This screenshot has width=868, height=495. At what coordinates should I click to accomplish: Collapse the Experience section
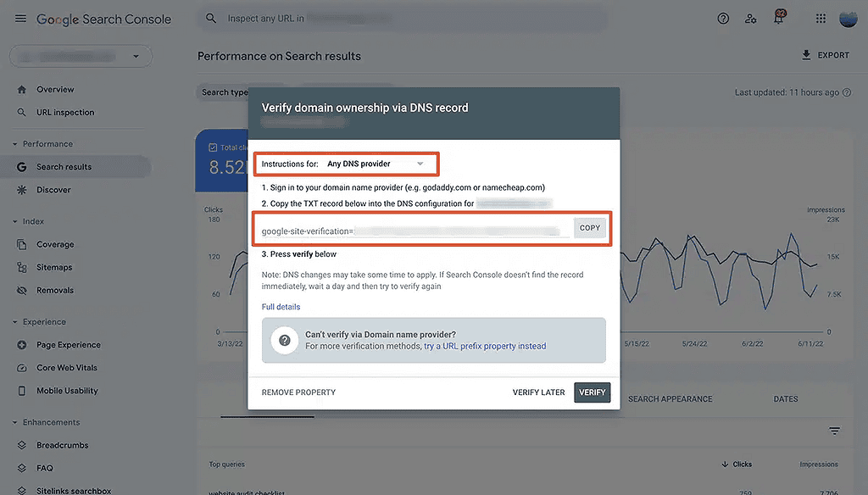[15, 322]
